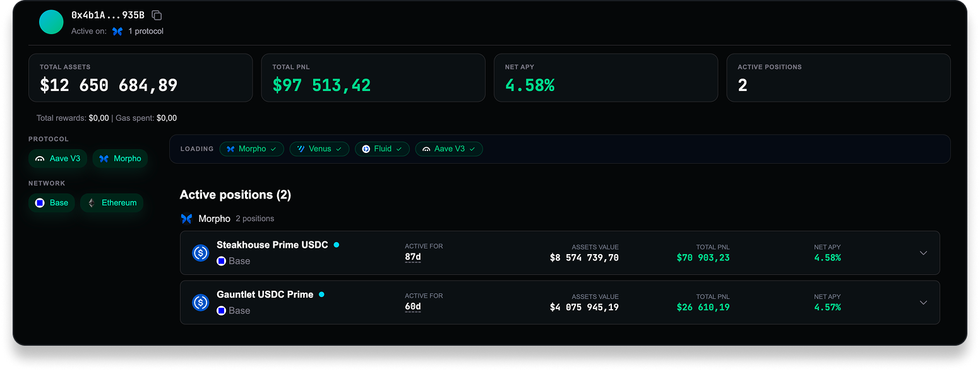Click Morpho butterfly icon in positions header

[186, 219]
